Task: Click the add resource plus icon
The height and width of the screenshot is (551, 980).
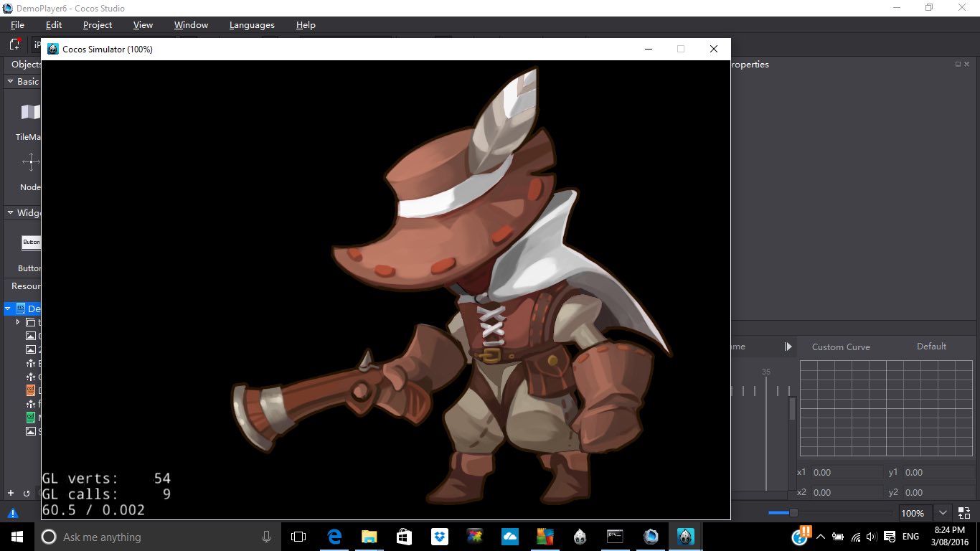Action: pyautogui.click(x=11, y=493)
